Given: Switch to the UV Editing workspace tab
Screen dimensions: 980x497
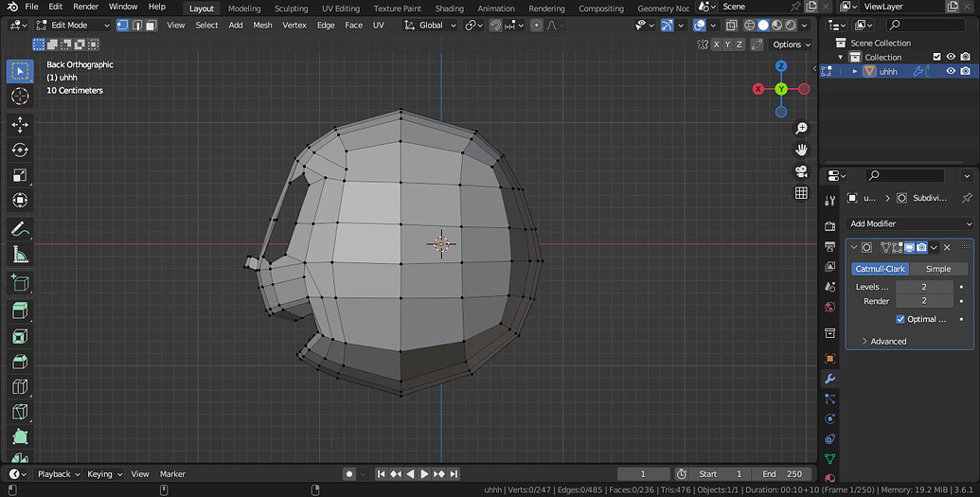Looking at the screenshot, I should tap(341, 9).
